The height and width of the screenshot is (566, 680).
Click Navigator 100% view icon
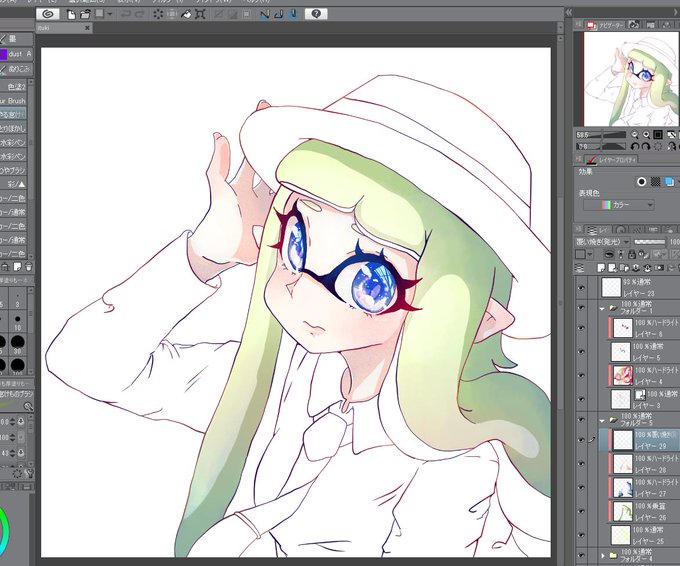pos(658,135)
